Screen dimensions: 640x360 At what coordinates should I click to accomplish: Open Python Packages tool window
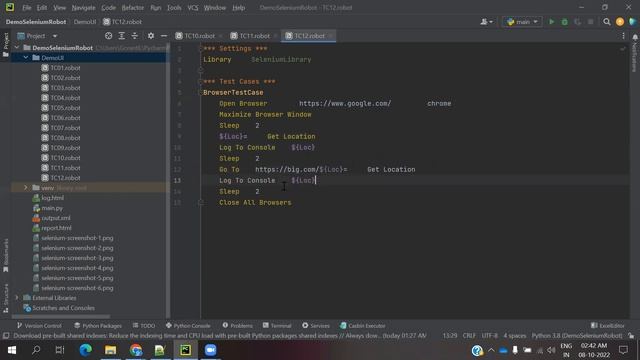coord(98,326)
